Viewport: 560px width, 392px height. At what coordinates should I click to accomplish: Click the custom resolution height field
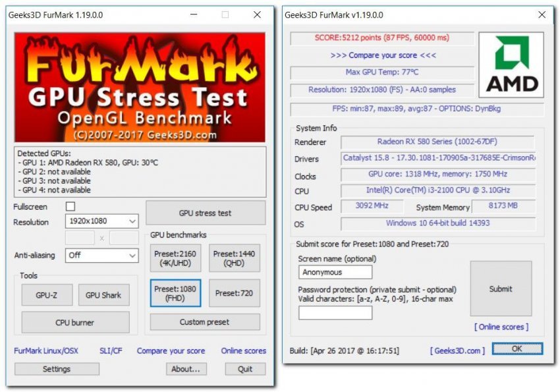click(124, 238)
